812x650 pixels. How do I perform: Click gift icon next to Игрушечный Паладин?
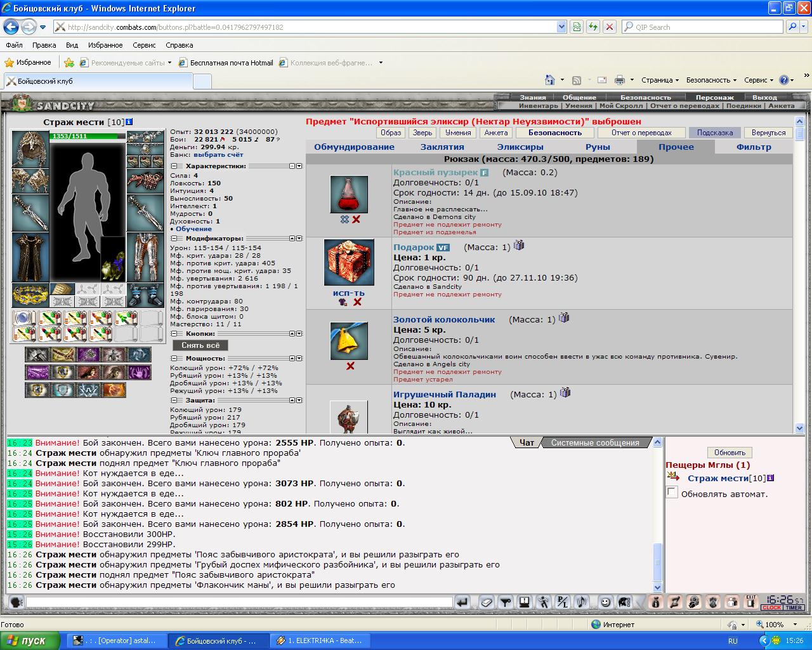click(565, 392)
